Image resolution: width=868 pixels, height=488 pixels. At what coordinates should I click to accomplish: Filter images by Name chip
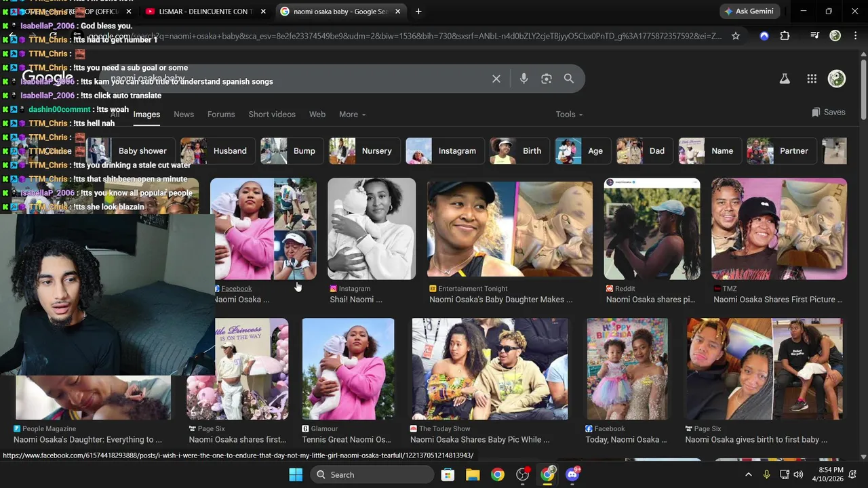tap(709, 151)
